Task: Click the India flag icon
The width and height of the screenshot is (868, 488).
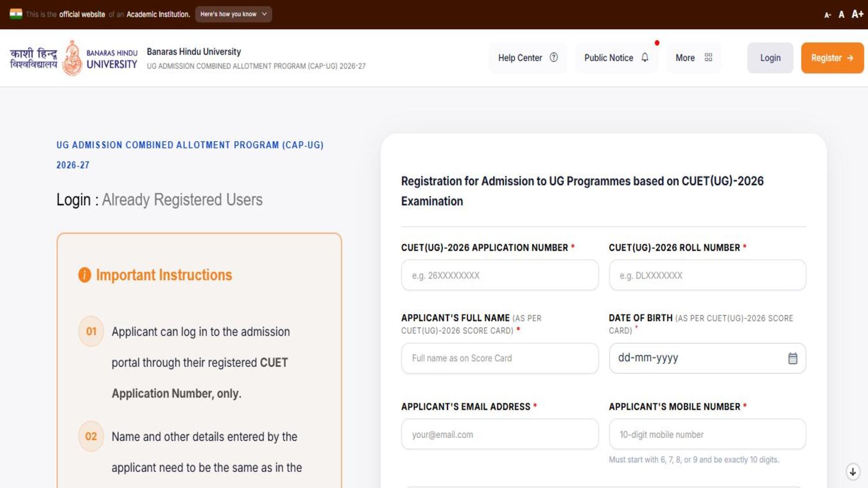Action: coord(16,14)
